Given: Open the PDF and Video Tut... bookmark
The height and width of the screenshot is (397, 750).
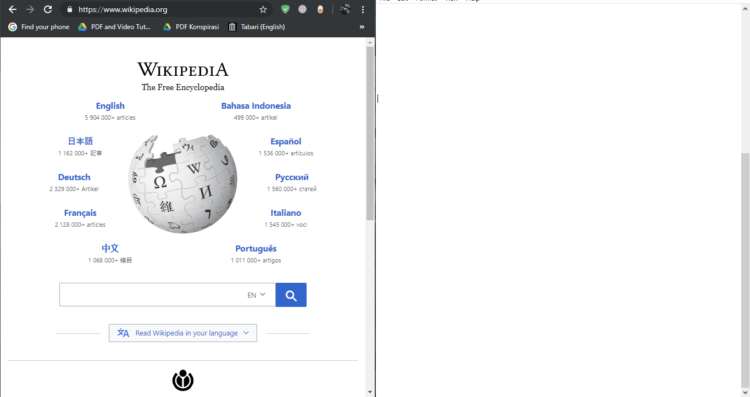Looking at the screenshot, I should click(x=114, y=27).
